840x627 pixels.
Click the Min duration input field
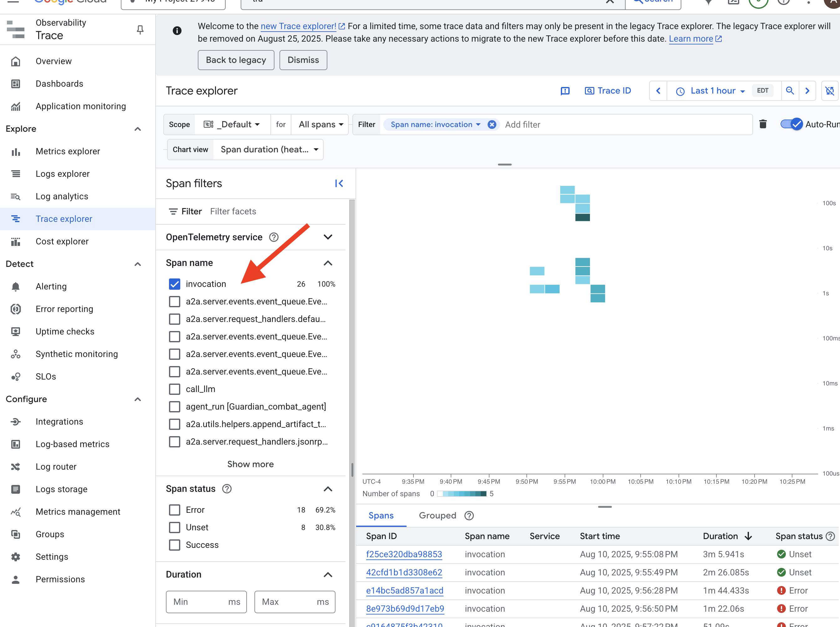tap(197, 602)
